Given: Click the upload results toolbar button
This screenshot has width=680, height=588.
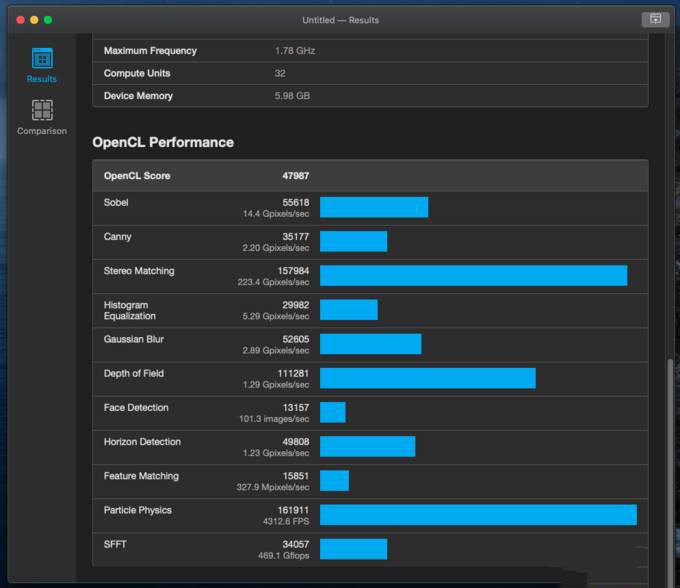Looking at the screenshot, I should 655,19.
